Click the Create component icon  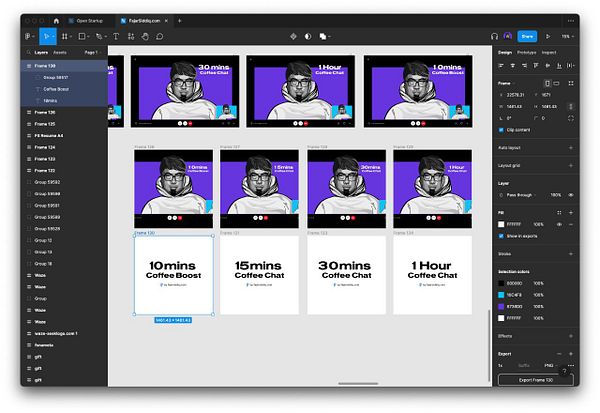[293, 36]
